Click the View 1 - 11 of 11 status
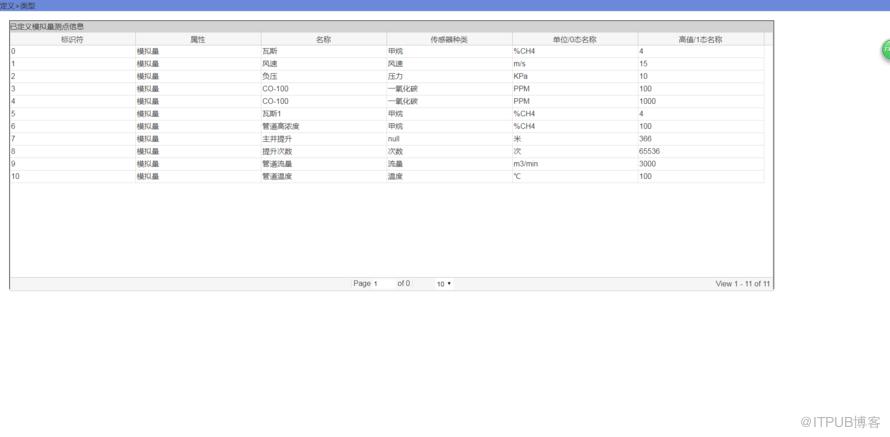 742,284
